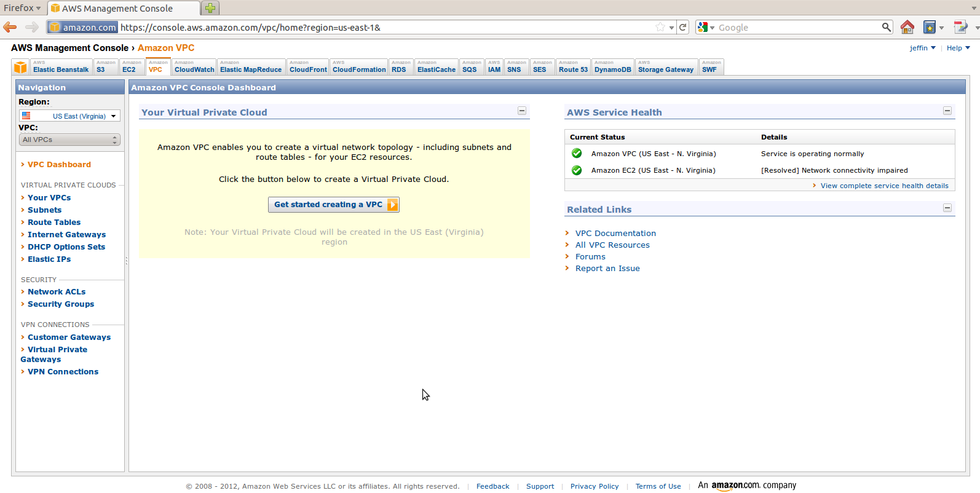Image resolution: width=980 pixels, height=493 pixels.
Task: Open the Route 53 tab
Action: 573,67
